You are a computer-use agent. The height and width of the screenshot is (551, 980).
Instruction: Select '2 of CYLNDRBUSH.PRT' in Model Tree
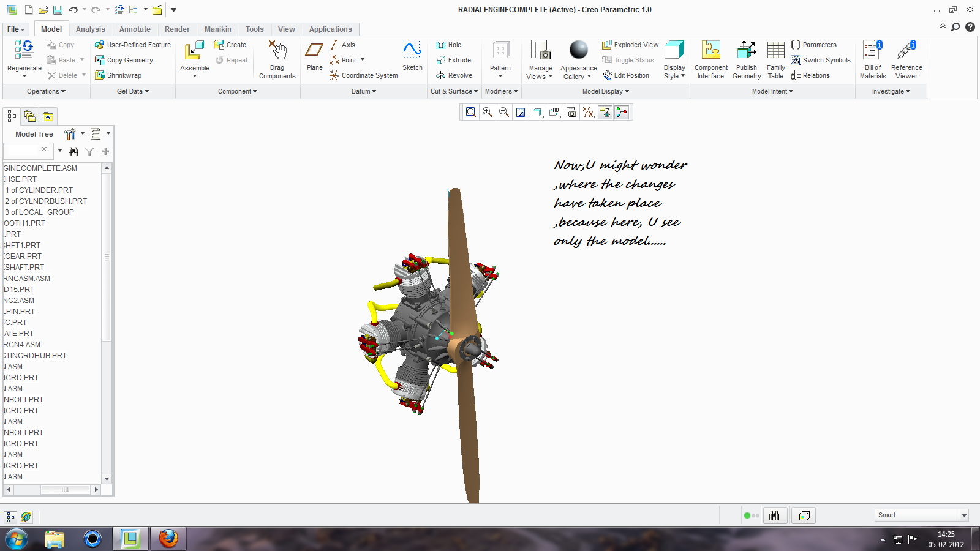(x=46, y=201)
